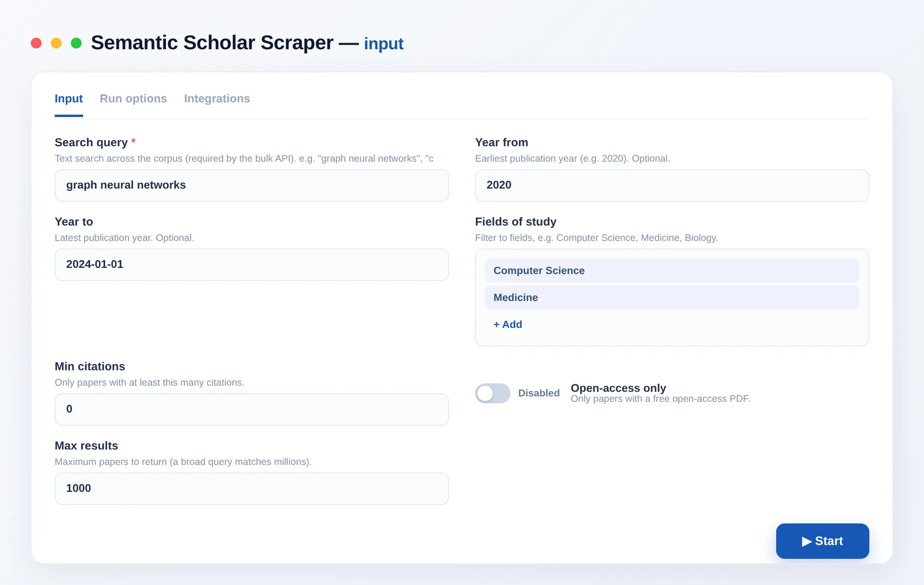
Task: Click the 'Semantic Scholar Scraper' title
Action: [212, 43]
